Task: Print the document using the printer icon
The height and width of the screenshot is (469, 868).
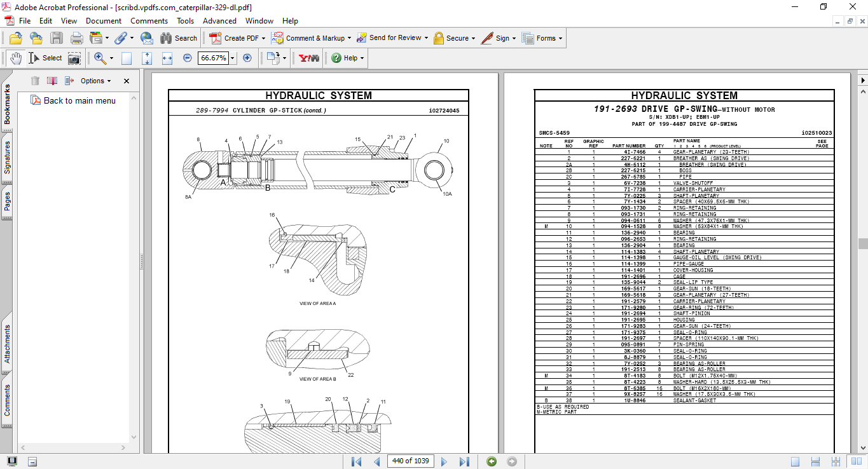Action: 76,38
